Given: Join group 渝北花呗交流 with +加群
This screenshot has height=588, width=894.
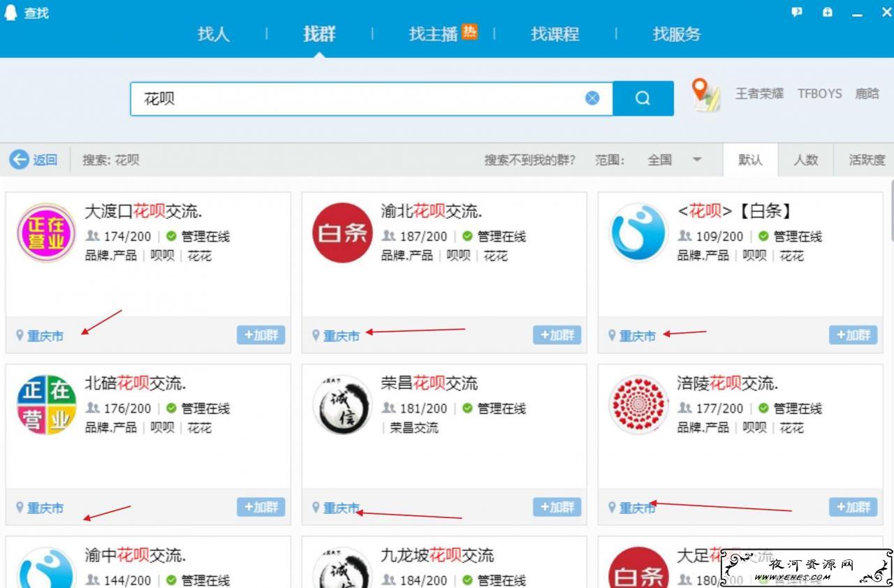Looking at the screenshot, I should [x=557, y=335].
